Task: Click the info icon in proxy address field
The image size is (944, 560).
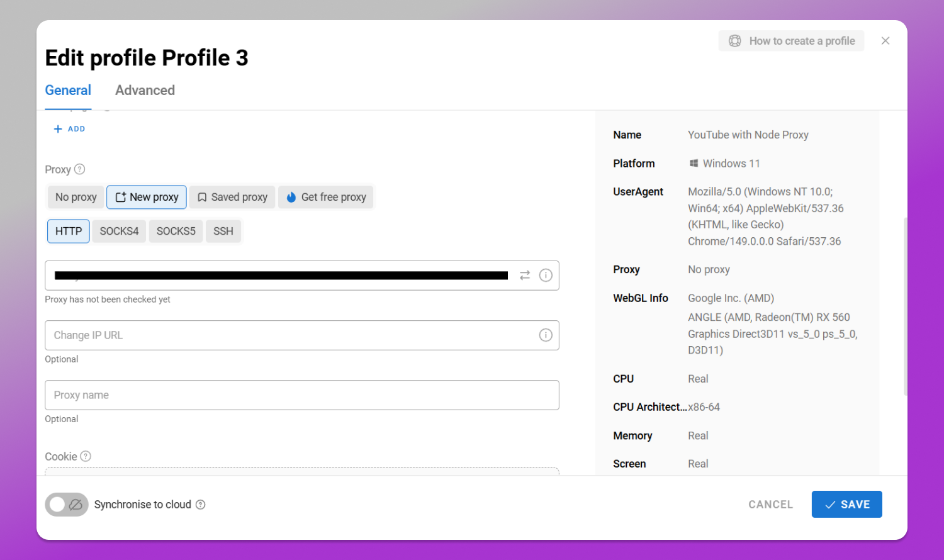Action: [x=546, y=276]
